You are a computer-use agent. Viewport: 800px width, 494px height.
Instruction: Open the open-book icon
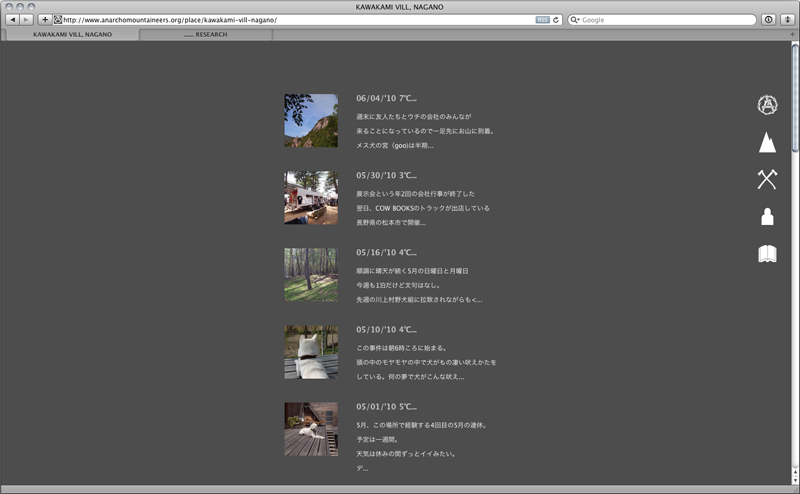click(767, 254)
